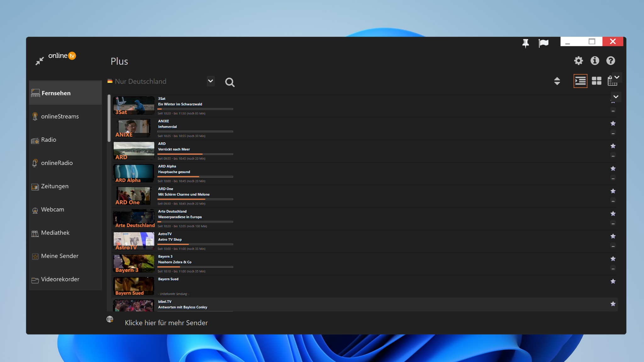Click the search magnifier icon
This screenshot has height=362, width=644.
(230, 82)
